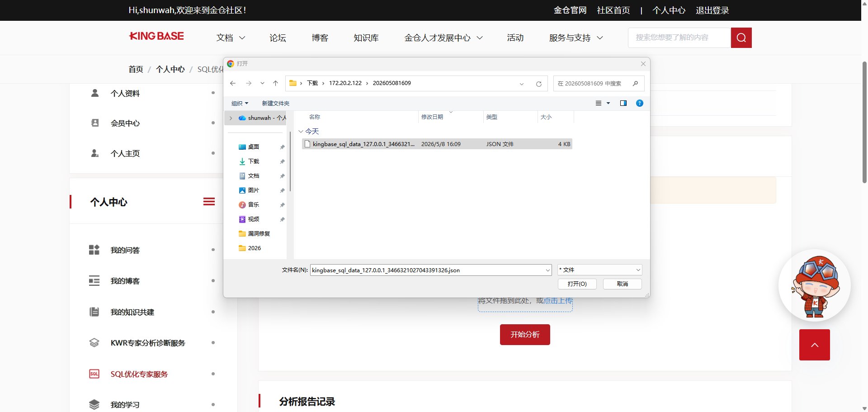Close the 打开 file dialog

click(x=643, y=64)
